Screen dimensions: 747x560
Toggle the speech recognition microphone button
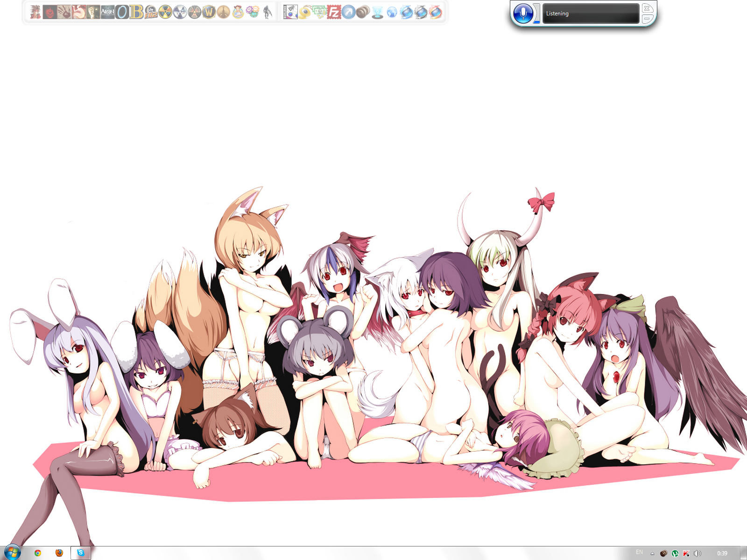(x=523, y=14)
